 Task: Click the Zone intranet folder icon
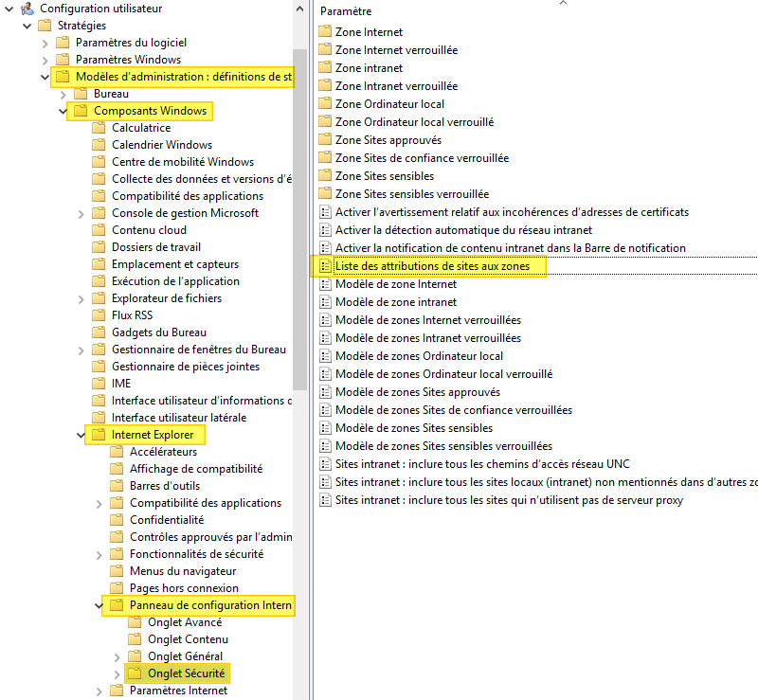click(x=325, y=67)
